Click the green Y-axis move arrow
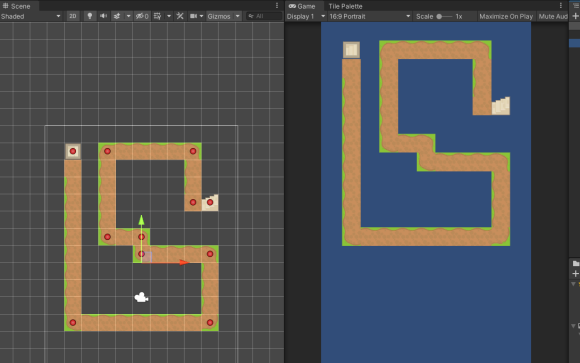 point(141,220)
